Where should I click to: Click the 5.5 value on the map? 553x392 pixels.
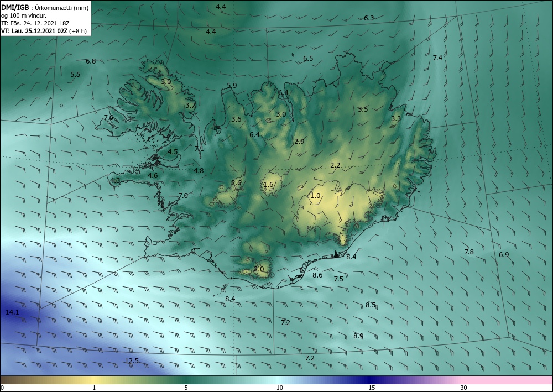pos(75,75)
